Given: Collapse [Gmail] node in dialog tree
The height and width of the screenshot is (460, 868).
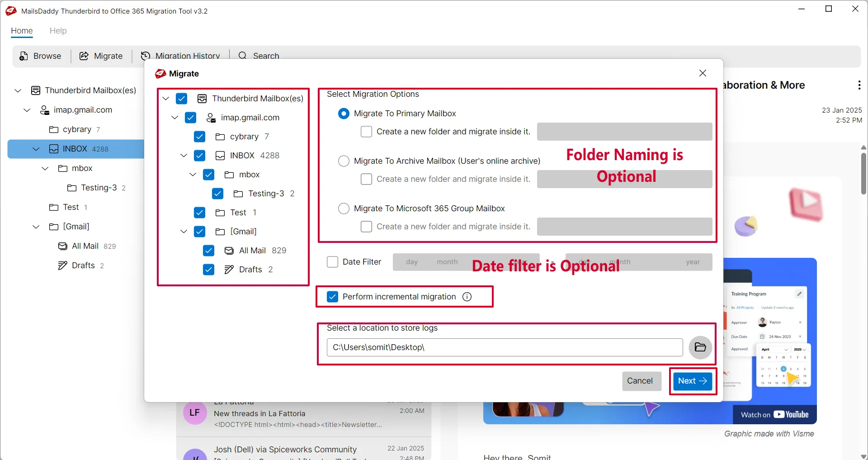Looking at the screenshot, I should pos(184,232).
